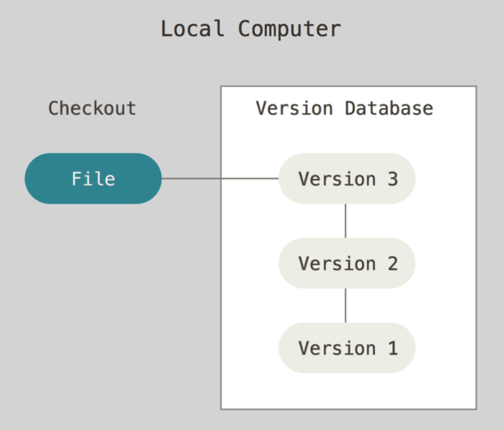Click the digit 1 in Version 1
The width and height of the screenshot is (504, 430).
coord(392,348)
